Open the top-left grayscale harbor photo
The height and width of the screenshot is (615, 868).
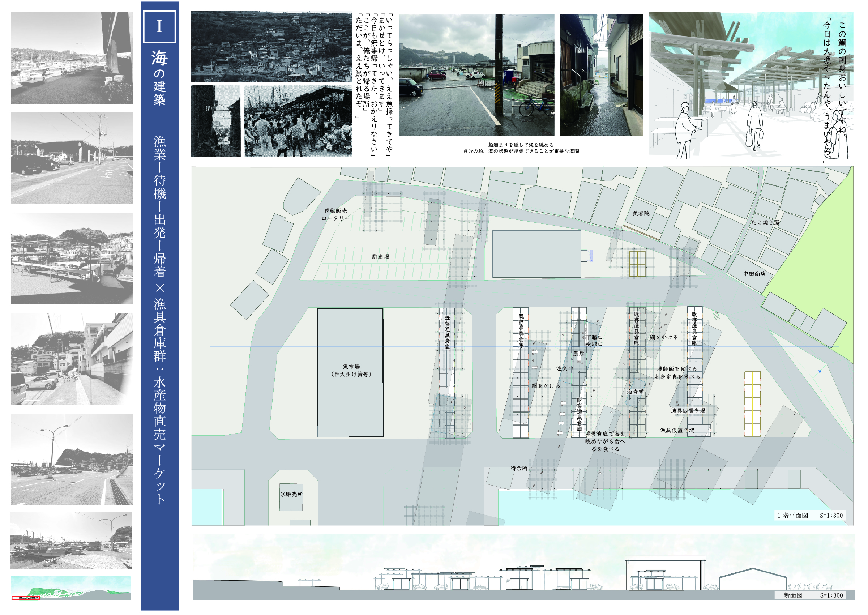coord(72,58)
